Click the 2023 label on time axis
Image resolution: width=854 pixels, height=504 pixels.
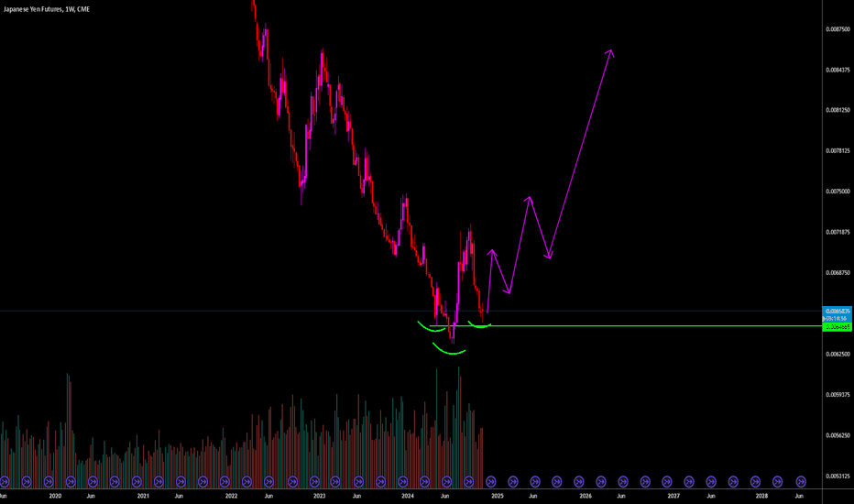(320, 497)
